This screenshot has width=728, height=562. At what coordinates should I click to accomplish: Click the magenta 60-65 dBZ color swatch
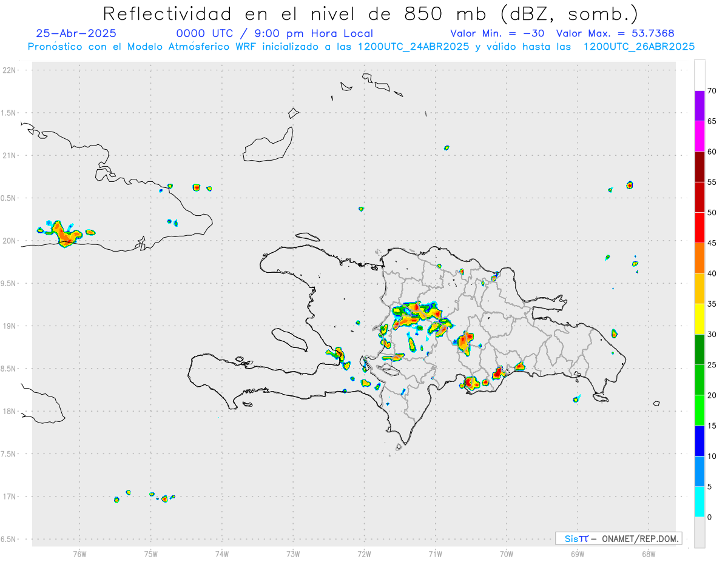tap(699, 136)
